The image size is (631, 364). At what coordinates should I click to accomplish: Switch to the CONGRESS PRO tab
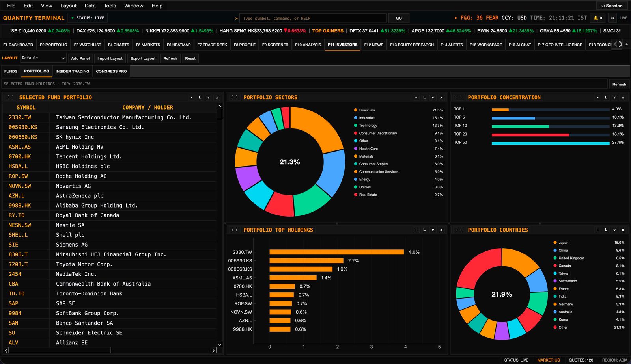111,71
